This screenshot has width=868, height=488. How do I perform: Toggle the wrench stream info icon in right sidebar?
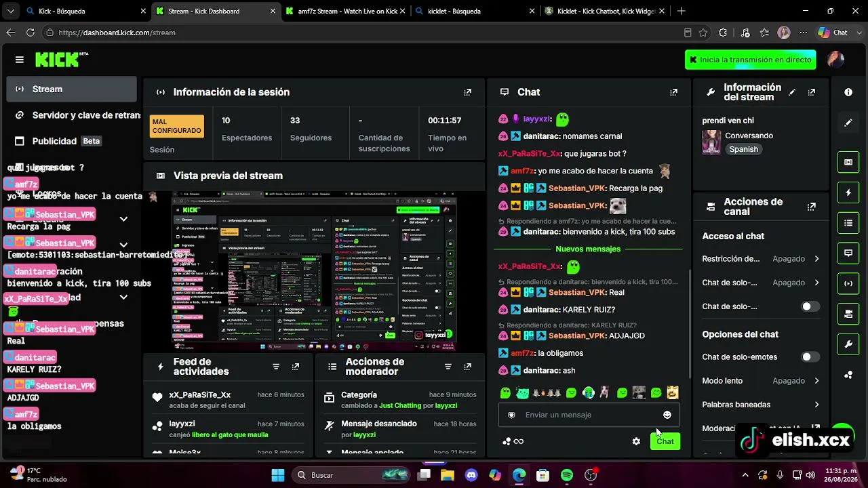(x=848, y=344)
